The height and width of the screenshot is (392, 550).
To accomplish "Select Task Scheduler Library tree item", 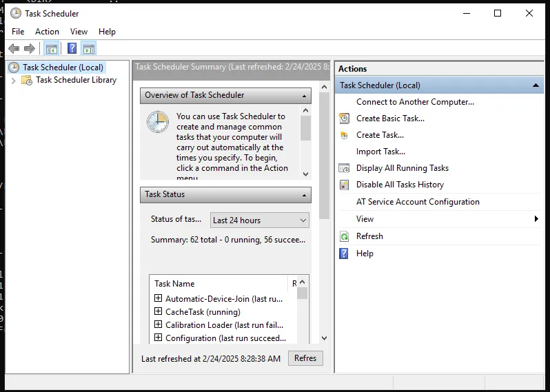I will coord(76,80).
